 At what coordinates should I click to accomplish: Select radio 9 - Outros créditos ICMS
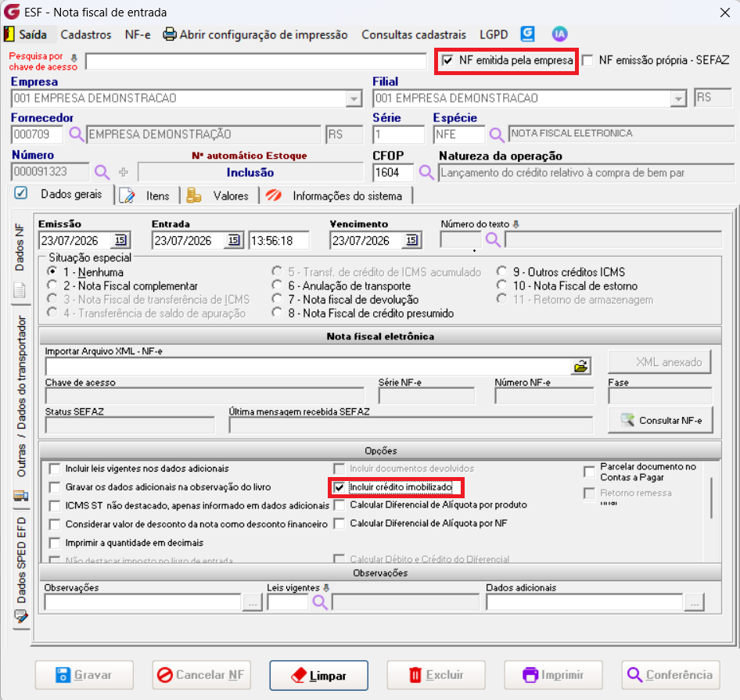click(501, 271)
